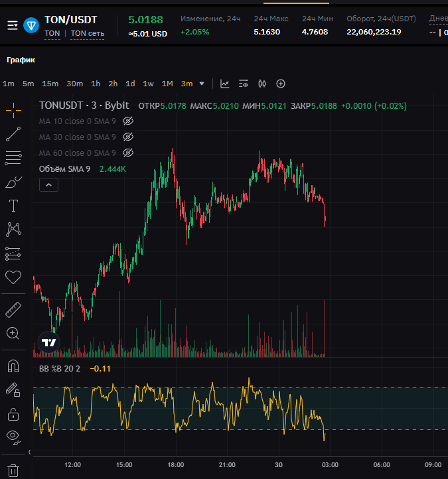Select the brush drawing tool
This screenshot has width=448, height=479.
click(13, 182)
